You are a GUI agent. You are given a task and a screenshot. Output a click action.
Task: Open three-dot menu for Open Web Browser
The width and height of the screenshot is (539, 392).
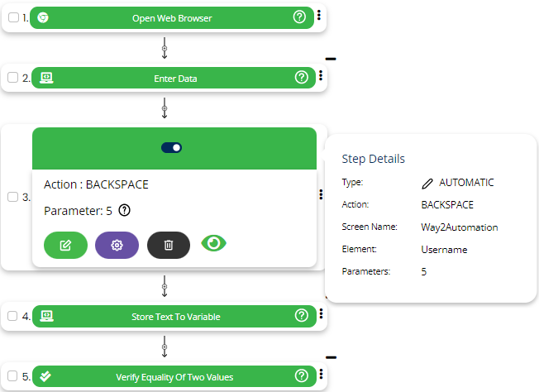pyautogui.click(x=320, y=16)
